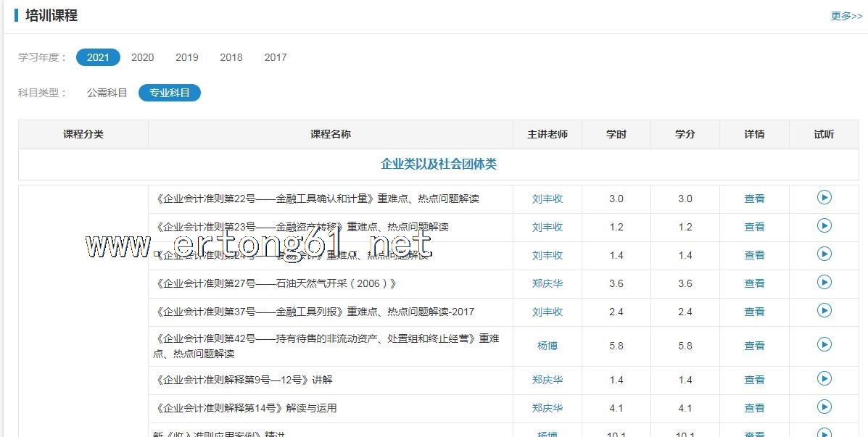Click teacher 郑庆华 for 石油天然气开采 course

point(547,283)
